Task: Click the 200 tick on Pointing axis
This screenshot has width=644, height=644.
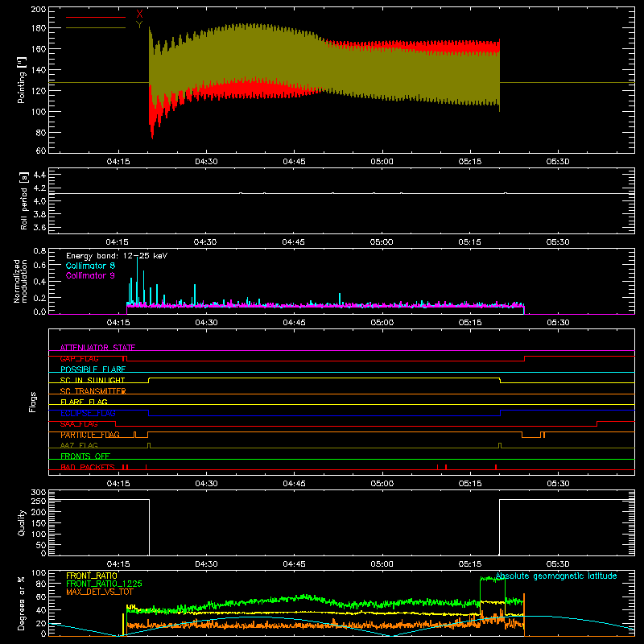Action: [39, 10]
